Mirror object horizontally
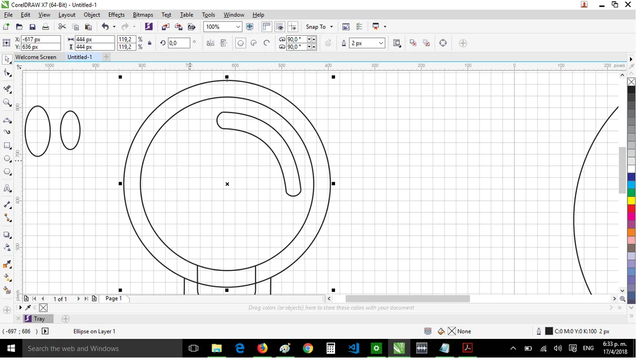The width and height of the screenshot is (644, 363). pyautogui.click(x=210, y=43)
